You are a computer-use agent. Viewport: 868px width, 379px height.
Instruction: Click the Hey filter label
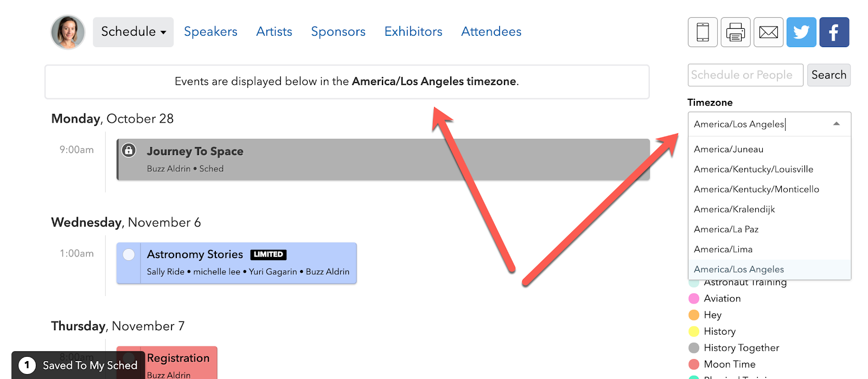[712, 315]
